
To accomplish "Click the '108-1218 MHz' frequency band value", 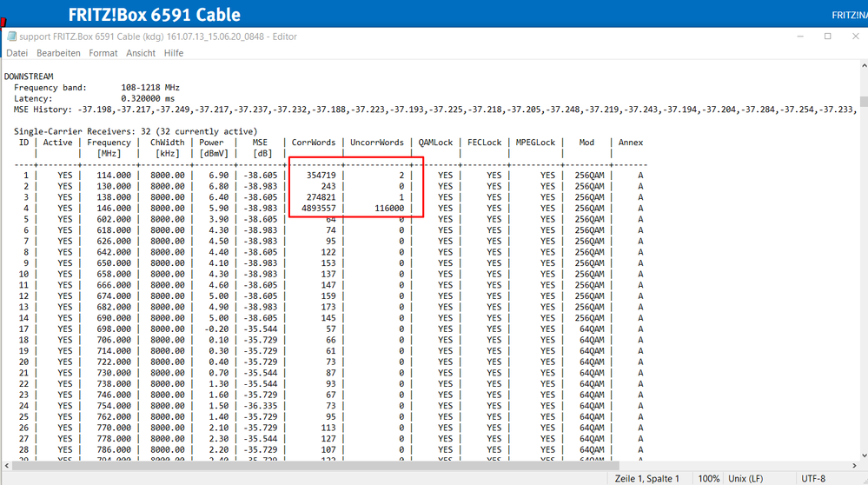I will 150,88.
